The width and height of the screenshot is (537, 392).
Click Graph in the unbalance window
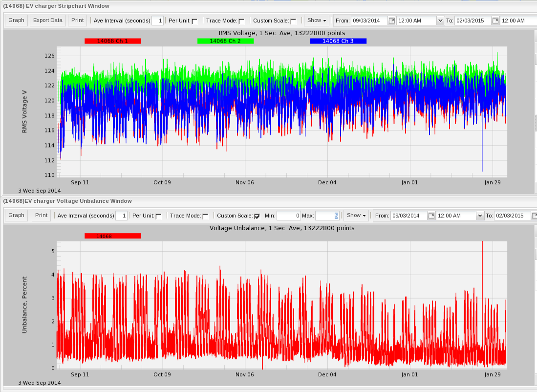click(x=16, y=215)
